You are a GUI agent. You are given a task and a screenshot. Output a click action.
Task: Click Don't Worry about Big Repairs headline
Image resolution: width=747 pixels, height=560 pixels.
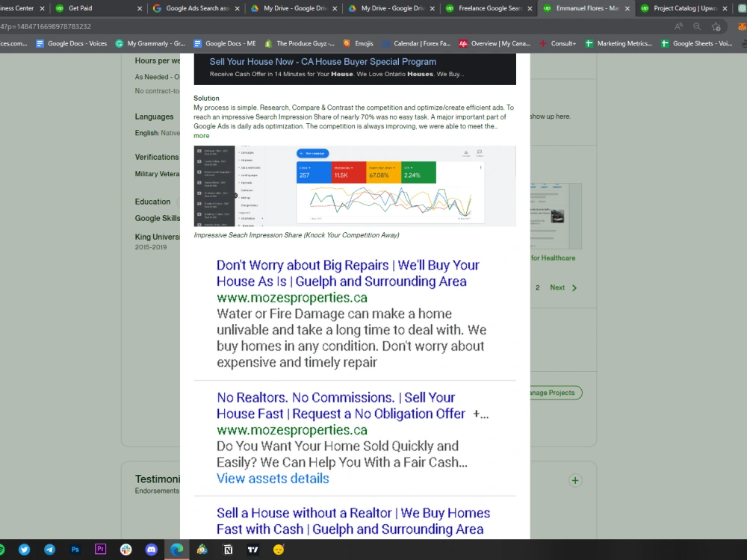click(x=348, y=273)
